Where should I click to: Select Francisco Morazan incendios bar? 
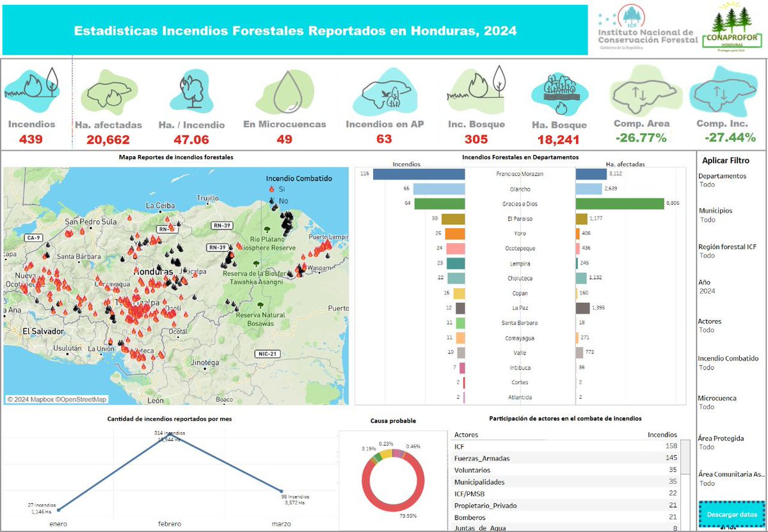coord(419,174)
